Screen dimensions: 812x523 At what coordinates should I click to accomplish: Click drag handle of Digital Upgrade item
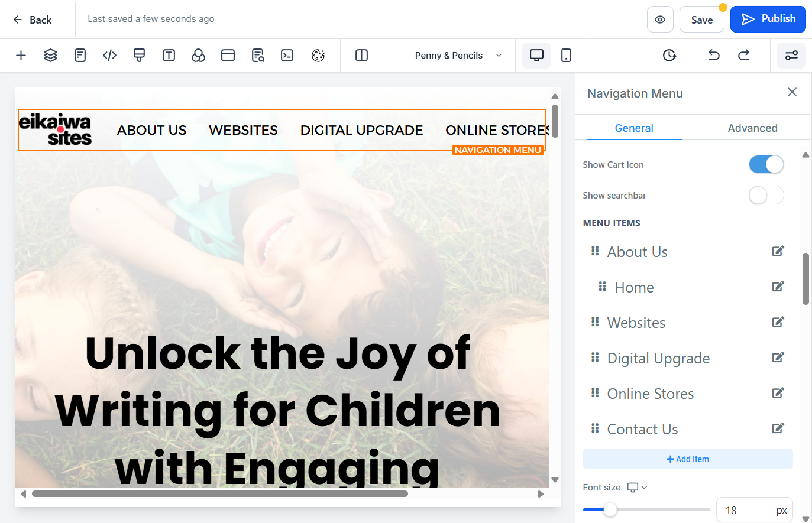click(x=595, y=358)
